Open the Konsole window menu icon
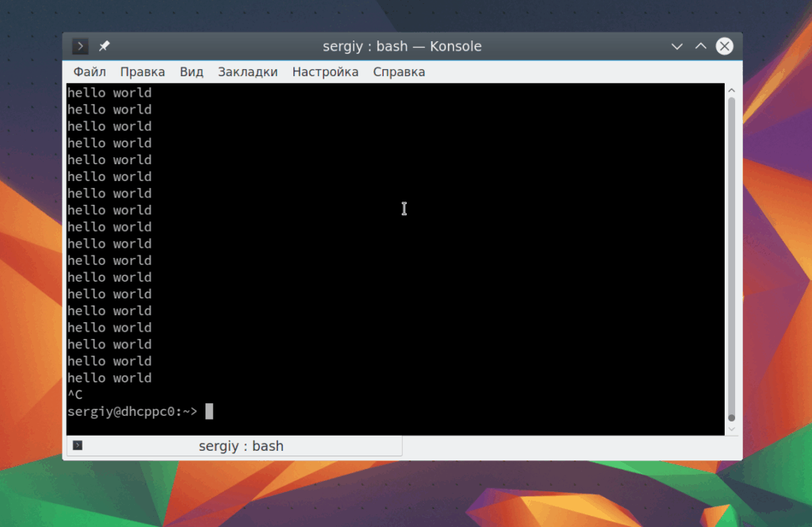Image resolution: width=812 pixels, height=527 pixels. click(x=80, y=46)
